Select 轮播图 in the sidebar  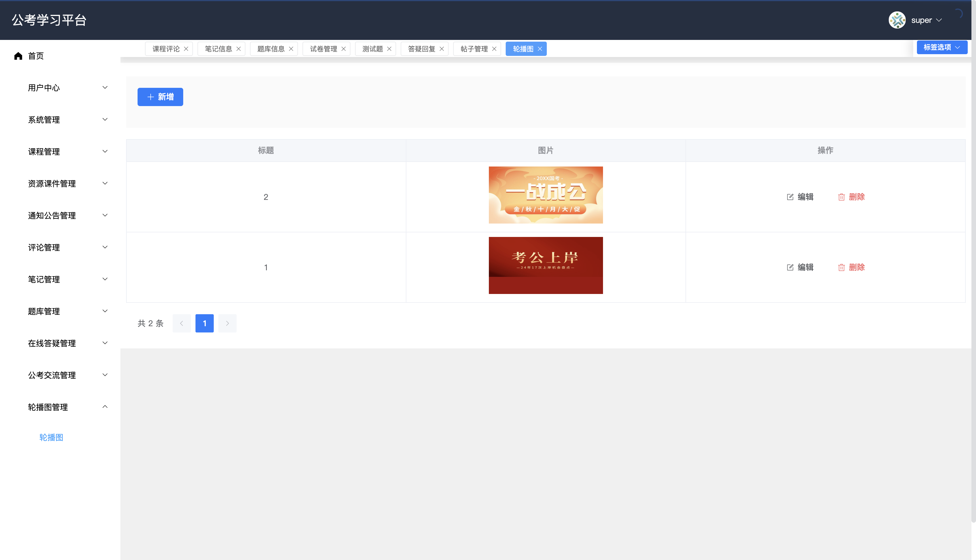tap(51, 437)
